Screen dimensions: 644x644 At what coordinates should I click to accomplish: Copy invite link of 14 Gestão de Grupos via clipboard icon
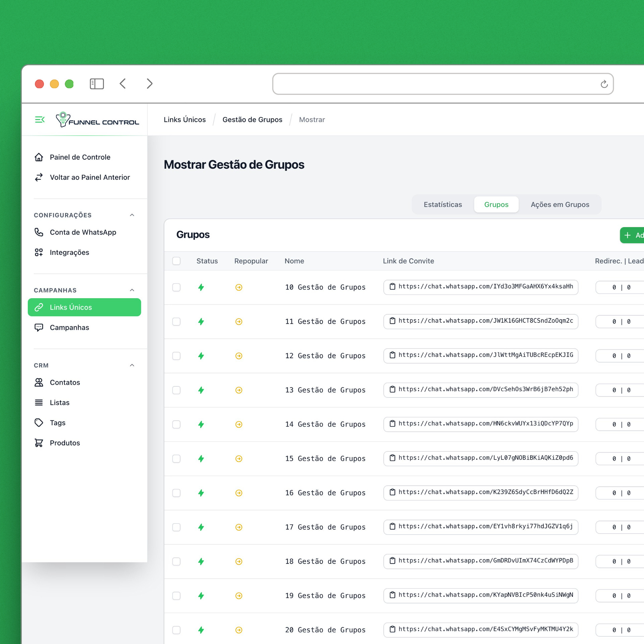392,423
